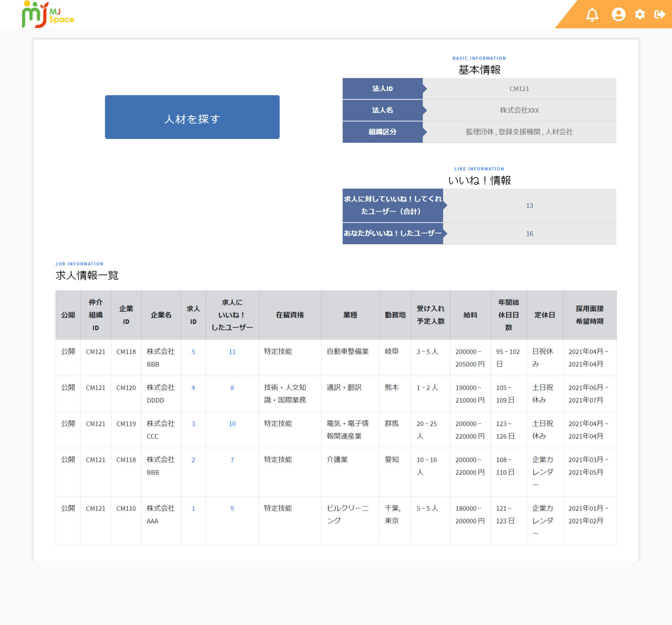Click the 法人ID label
The image size is (672, 625).
383,89
